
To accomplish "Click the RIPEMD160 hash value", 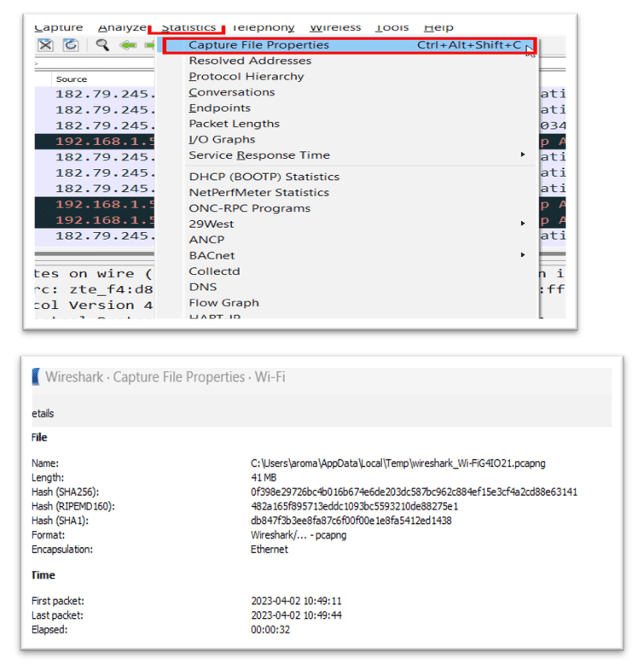I will tap(355, 506).
